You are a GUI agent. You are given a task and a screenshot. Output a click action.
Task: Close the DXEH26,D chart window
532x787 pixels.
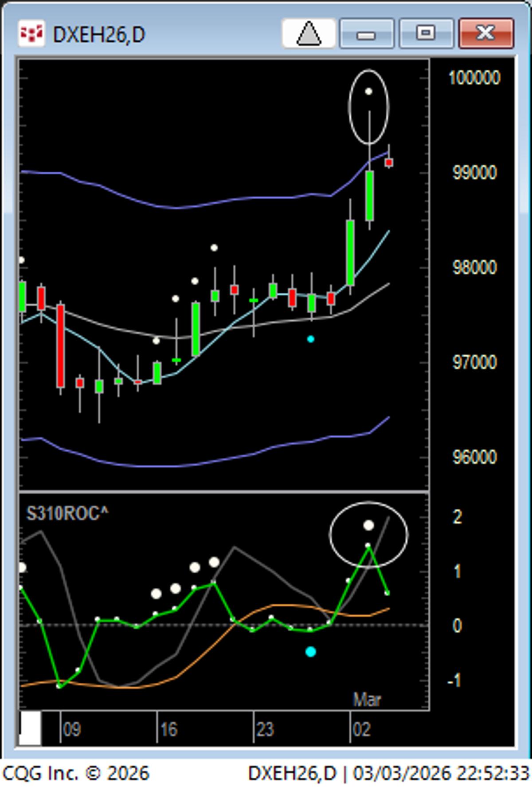click(x=486, y=33)
